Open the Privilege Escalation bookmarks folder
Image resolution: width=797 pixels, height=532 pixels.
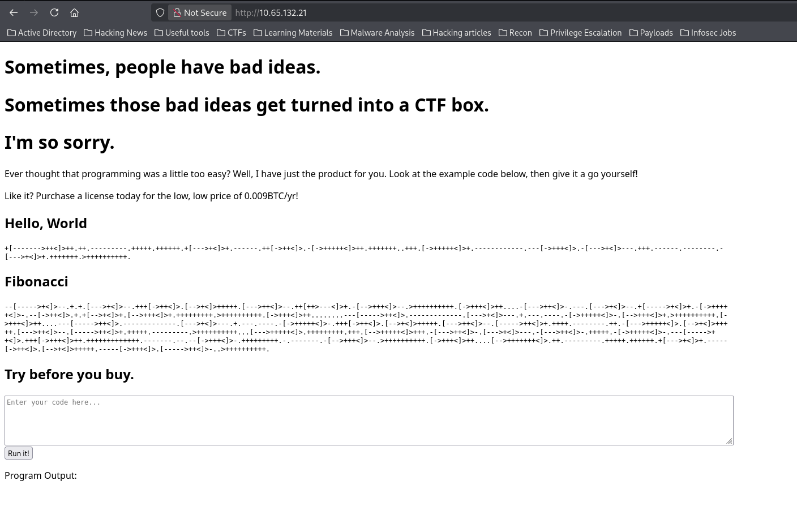(580, 32)
